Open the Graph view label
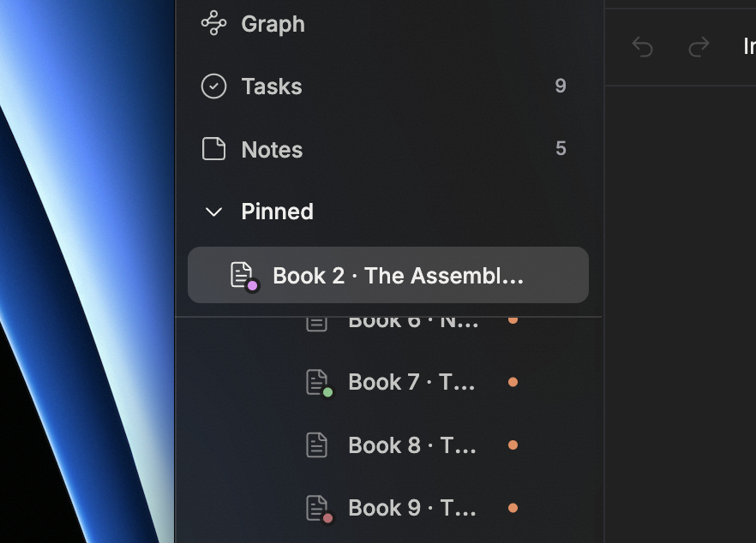Image resolution: width=756 pixels, height=543 pixels. coord(273,24)
